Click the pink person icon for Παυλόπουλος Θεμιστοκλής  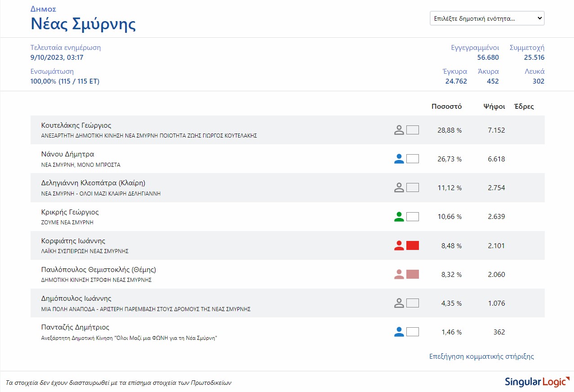(399, 274)
